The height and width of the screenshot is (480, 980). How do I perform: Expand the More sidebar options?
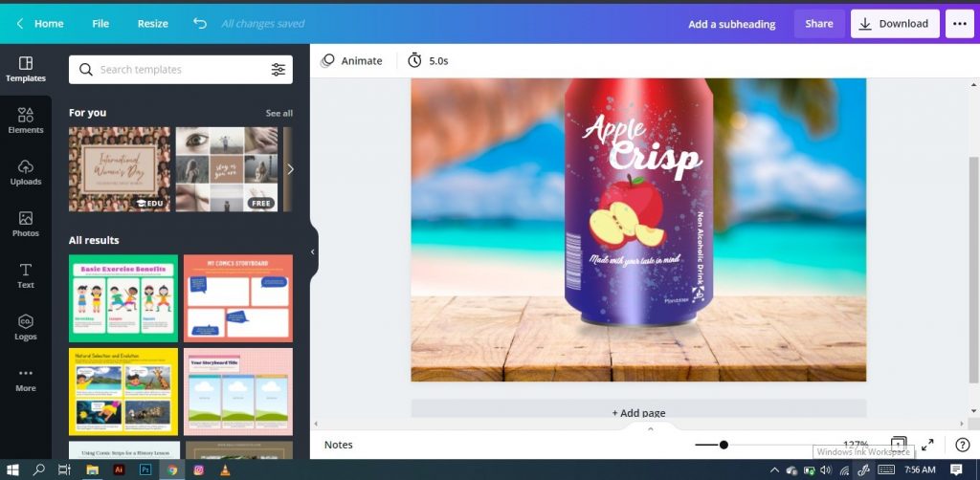tap(26, 379)
